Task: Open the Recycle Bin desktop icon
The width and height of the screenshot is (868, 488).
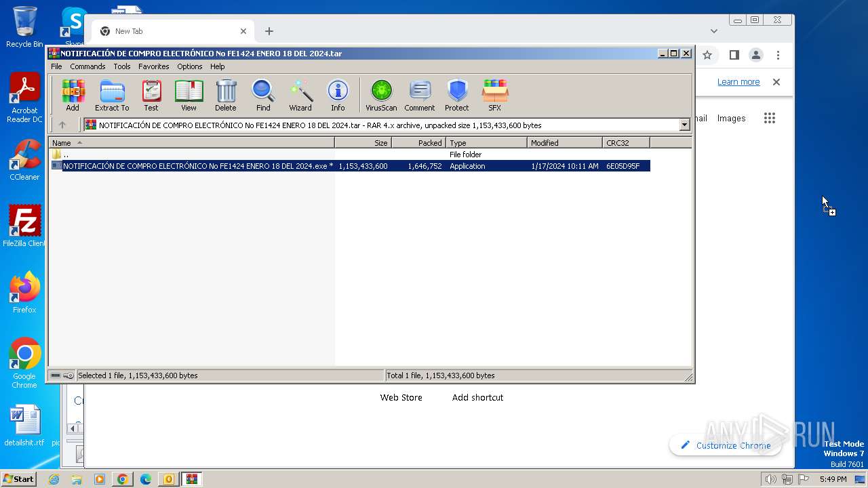Action: (24, 27)
